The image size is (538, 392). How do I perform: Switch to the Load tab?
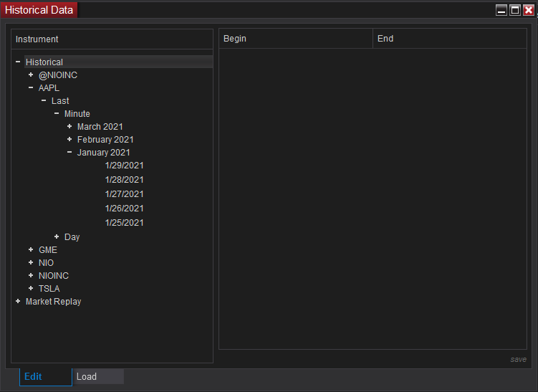pyautogui.click(x=98, y=376)
